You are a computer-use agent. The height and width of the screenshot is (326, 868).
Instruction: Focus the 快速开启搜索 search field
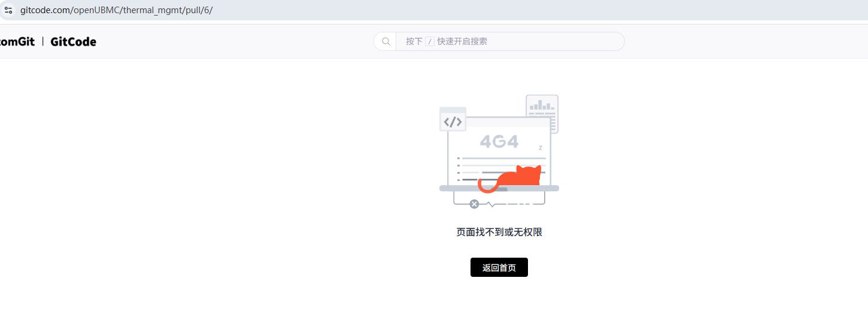[509, 41]
